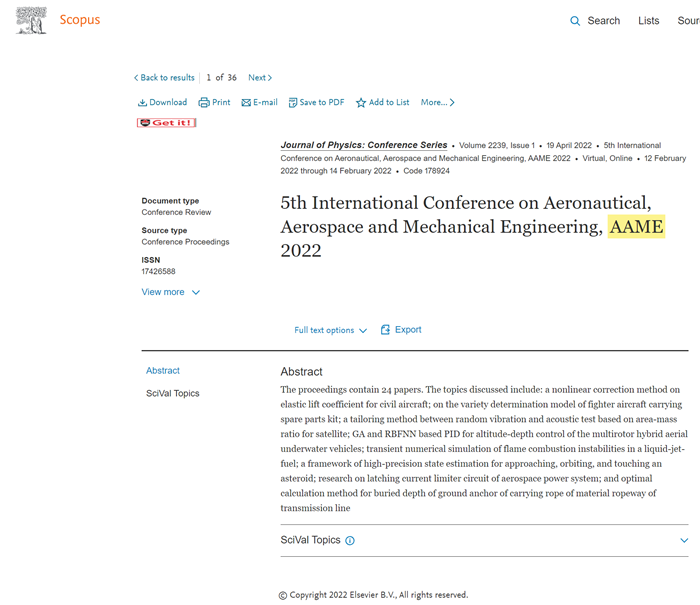700x605 pixels.
Task: Click the Export icon
Action: [385, 330]
